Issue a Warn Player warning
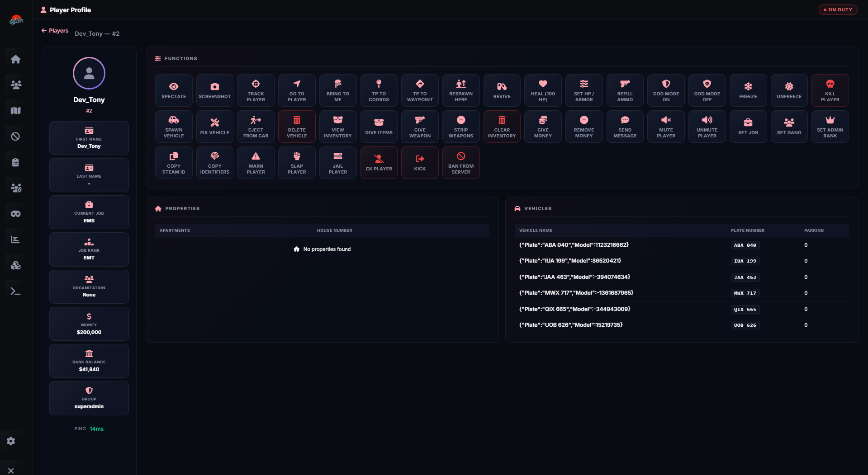Image resolution: width=868 pixels, height=475 pixels. (x=256, y=163)
